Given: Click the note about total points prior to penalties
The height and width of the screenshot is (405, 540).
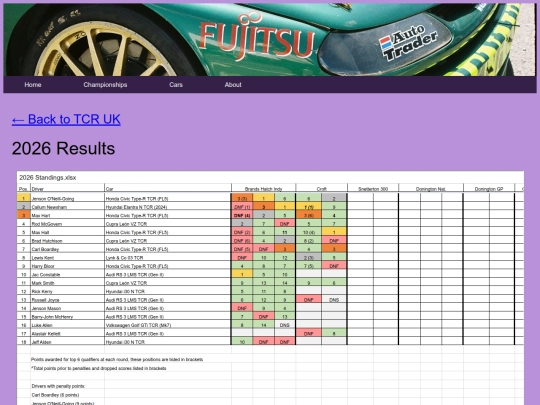Looking at the screenshot, I should tap(98, 368).
